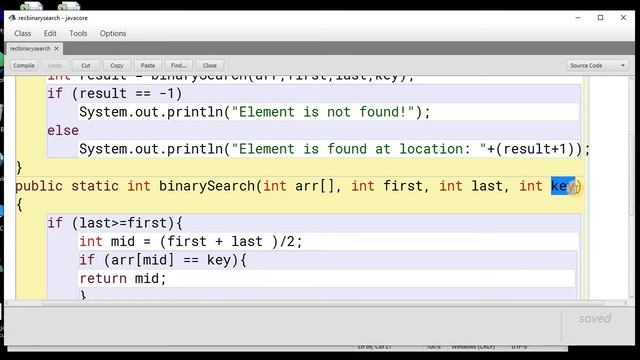Click 'arr[]' in the method parameters
This screenshot has height=360, width=640.
click(x=314, y=186)
